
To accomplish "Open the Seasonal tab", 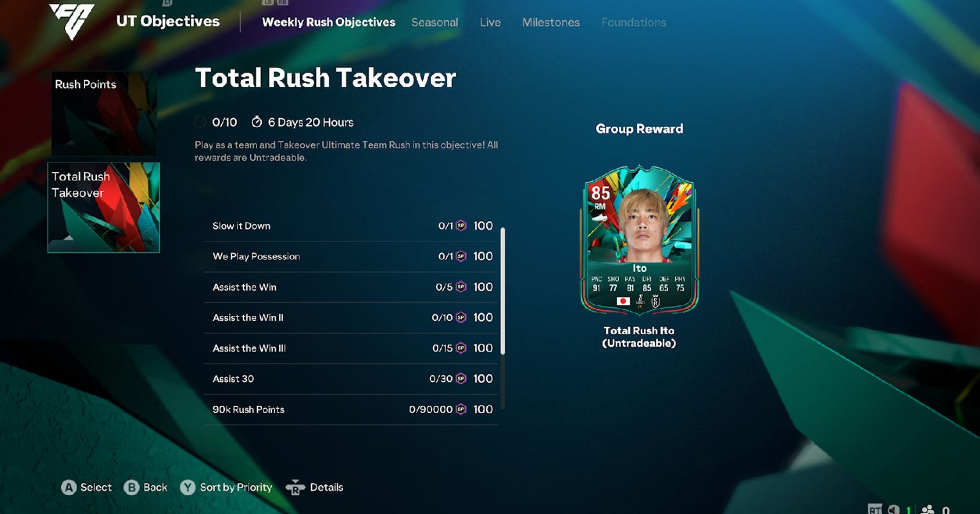I will (x=435, y=23).
